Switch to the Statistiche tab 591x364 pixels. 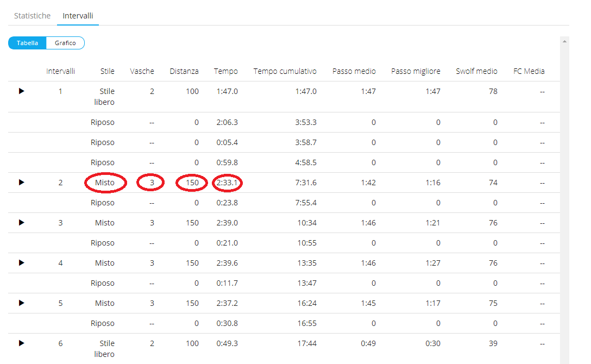32,16
